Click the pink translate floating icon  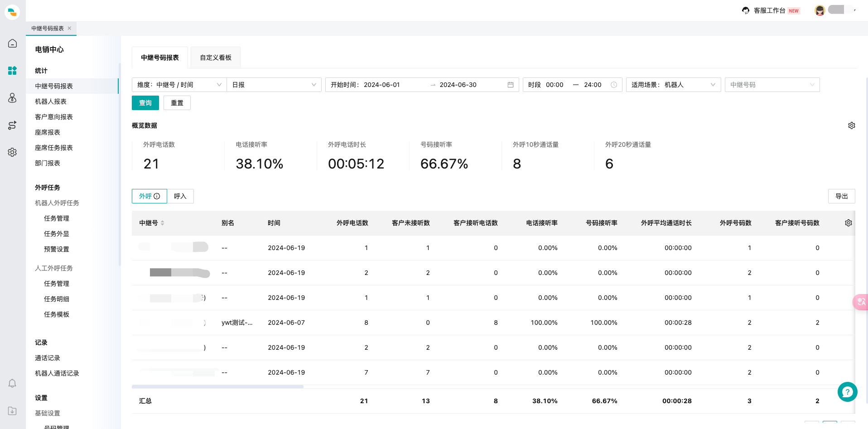point(861,302)
